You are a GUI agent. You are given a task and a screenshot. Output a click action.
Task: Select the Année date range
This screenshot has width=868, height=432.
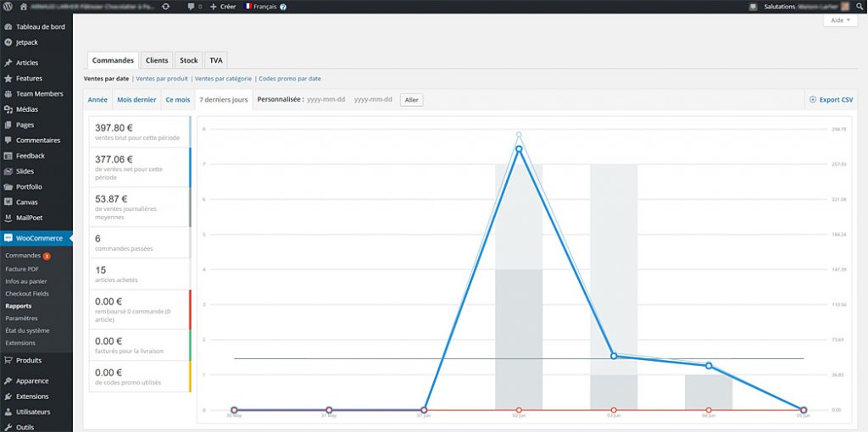tap(98, 100)
